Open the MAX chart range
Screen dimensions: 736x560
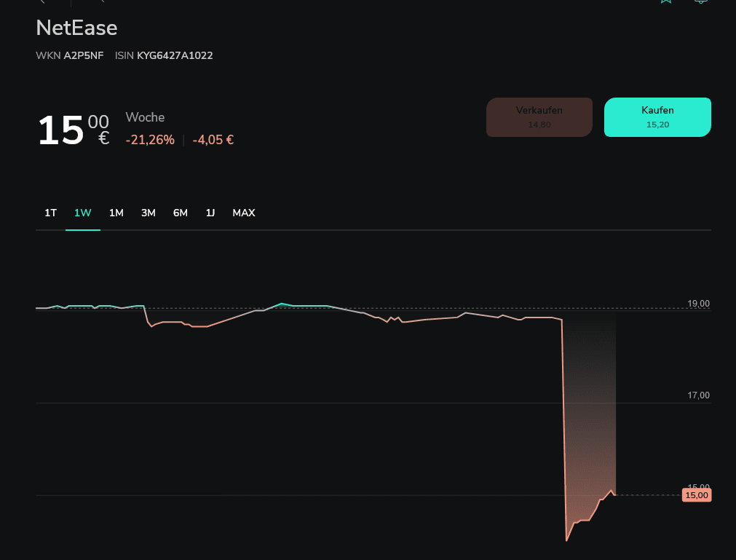(x=244, y=213)
